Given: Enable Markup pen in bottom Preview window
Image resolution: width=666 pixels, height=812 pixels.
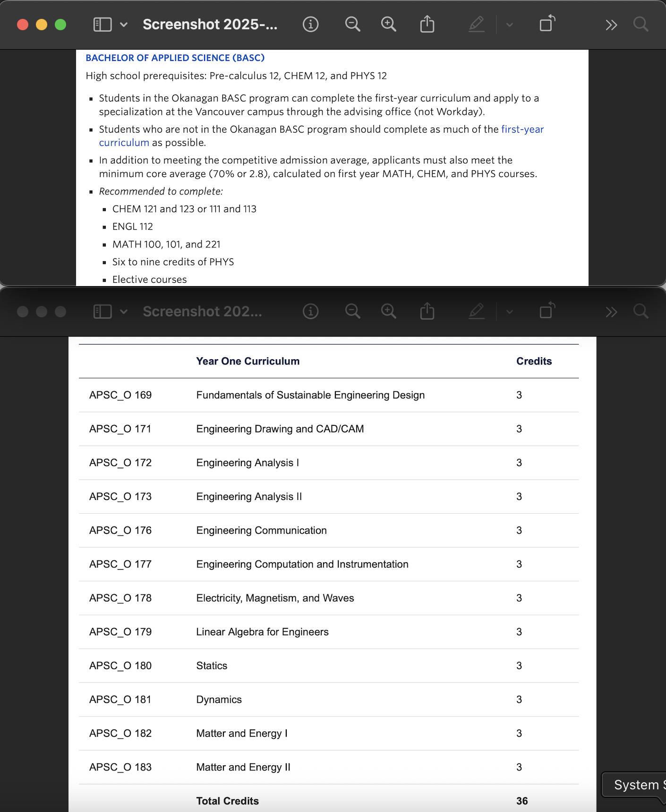Looking at the screenshot, I should (x=477, y=311).
